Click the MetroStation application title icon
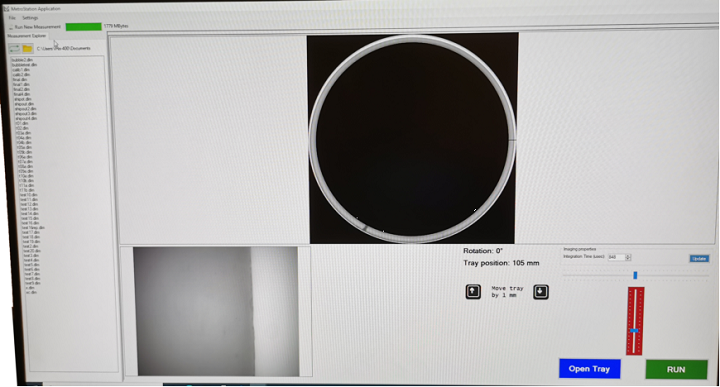The height and width of the screenshot is (387, 720). click(6, 8)
